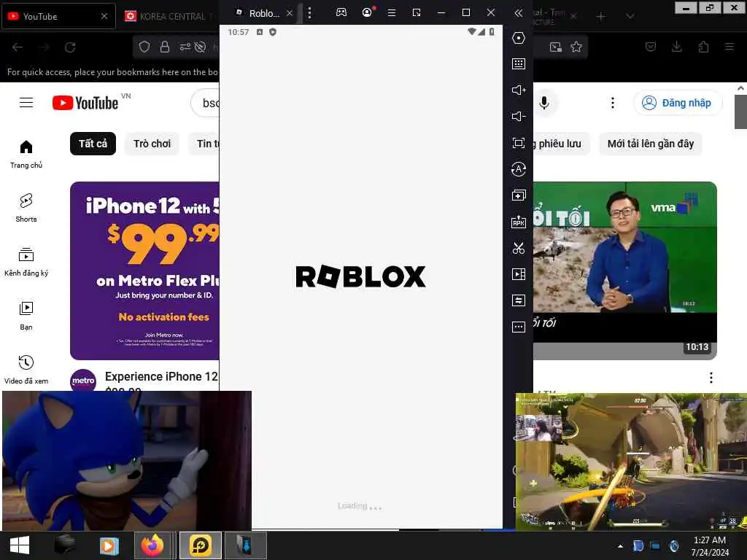Search by voice with microphone icon
747x560 pixels.
click(543, 102)
